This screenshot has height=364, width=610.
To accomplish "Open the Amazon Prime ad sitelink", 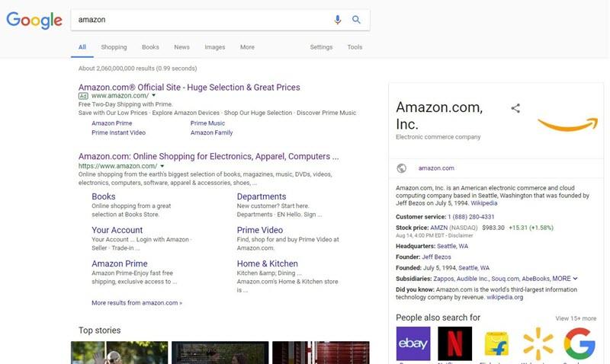I will (x=111, y=123).
